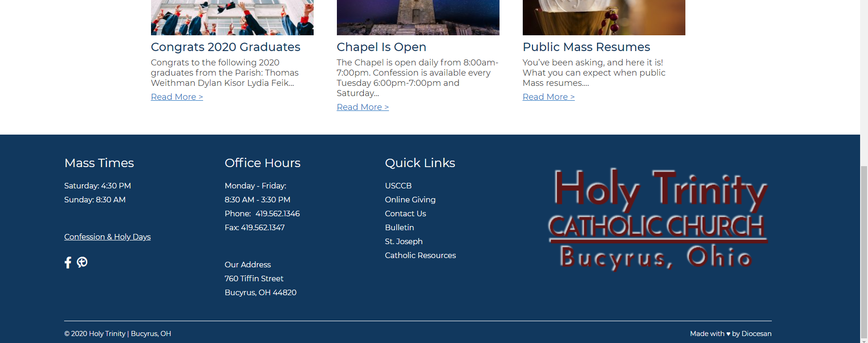Follow Read More under Chapel Is Open
The image size is (868, 343).
(x=362, y=107)
